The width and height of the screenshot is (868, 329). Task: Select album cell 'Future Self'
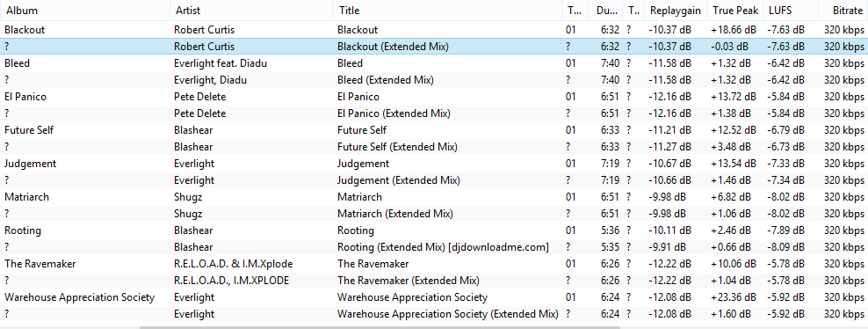click(29, 130)
